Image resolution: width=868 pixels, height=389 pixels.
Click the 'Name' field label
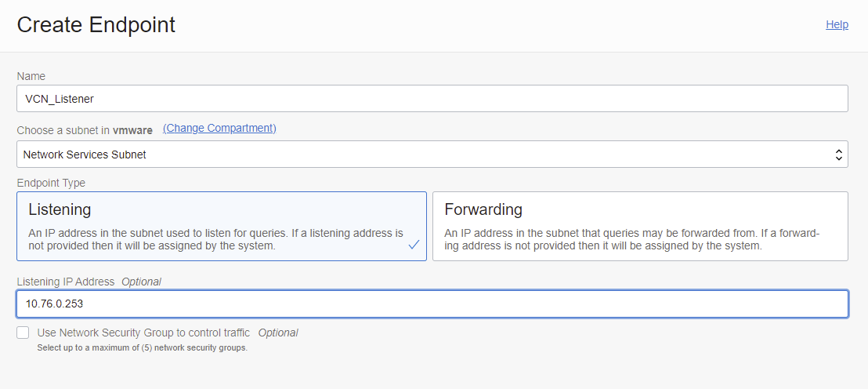pos(31,76)
